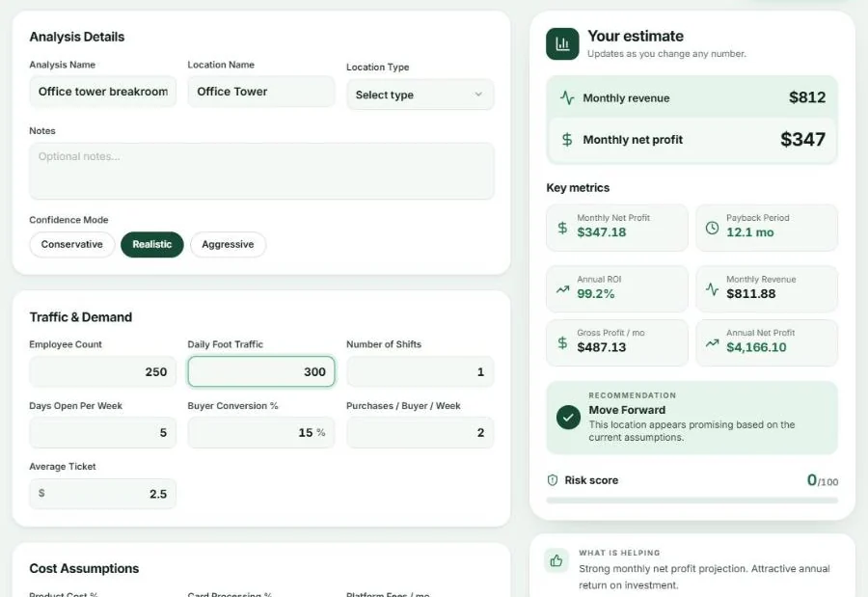868x597 pixels.
Task: Click the $4,166.10 Annual Net Profit value
Action: (756, 347)
